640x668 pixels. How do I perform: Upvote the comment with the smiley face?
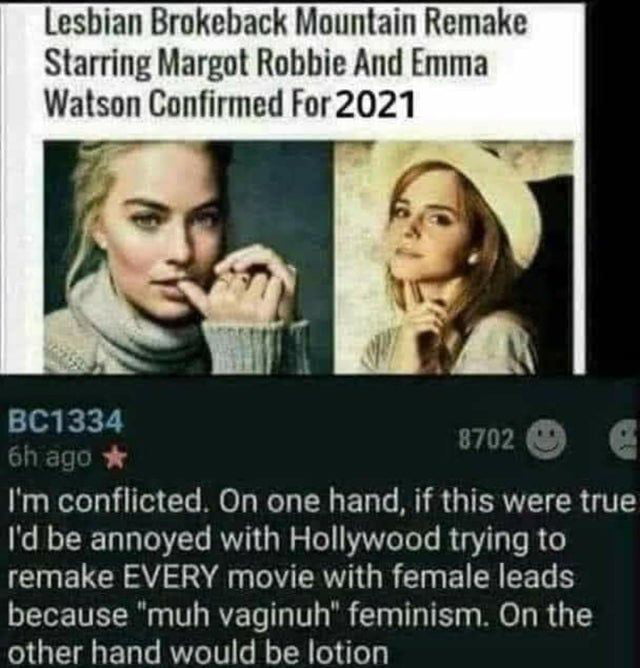[547, 439]
